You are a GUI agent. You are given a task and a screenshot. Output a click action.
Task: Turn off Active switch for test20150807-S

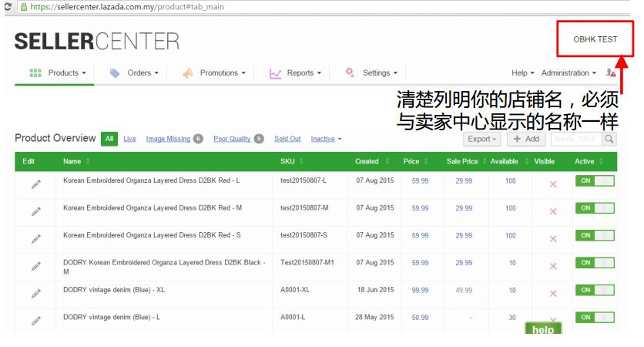(x=594, y=235)
